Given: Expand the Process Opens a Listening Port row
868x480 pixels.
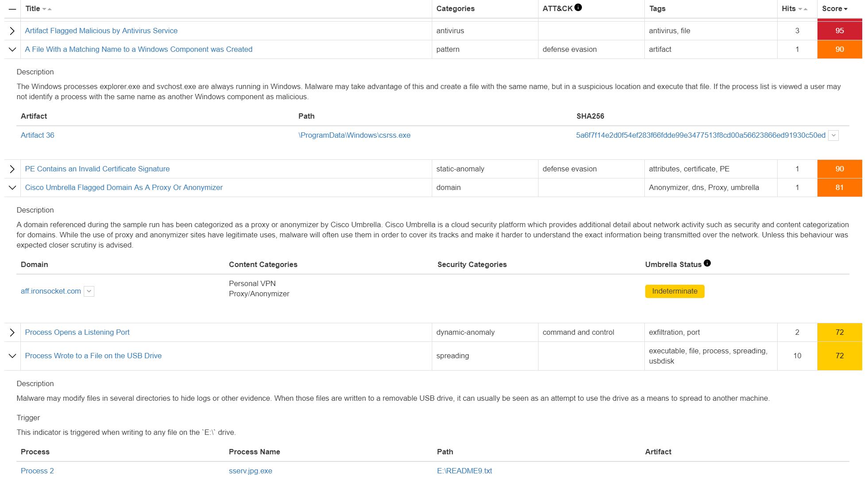Looking at the screenshot, I should (12, 333).
